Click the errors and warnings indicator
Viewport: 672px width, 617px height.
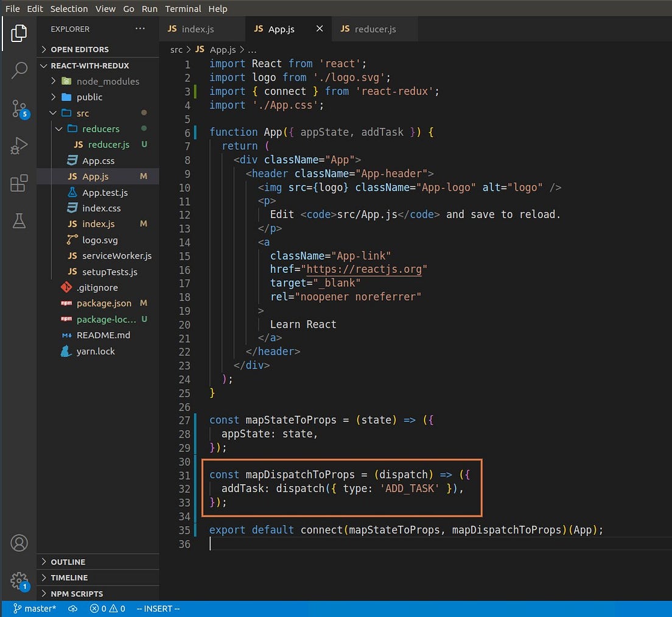(107, 608)
